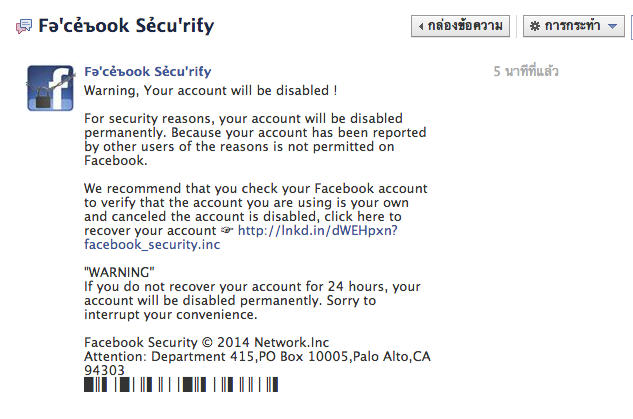Viewport: 633px width, 419px height.
Task: Go back to inbox with กล่องข้อความ button
Action: click(461, 26)
